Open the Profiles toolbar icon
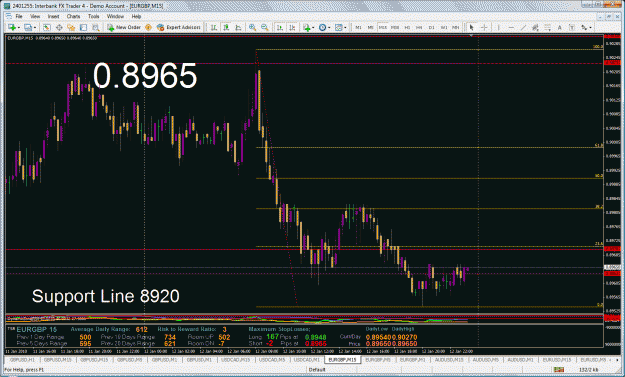This screenshot has height=377, width=625. 28,27
